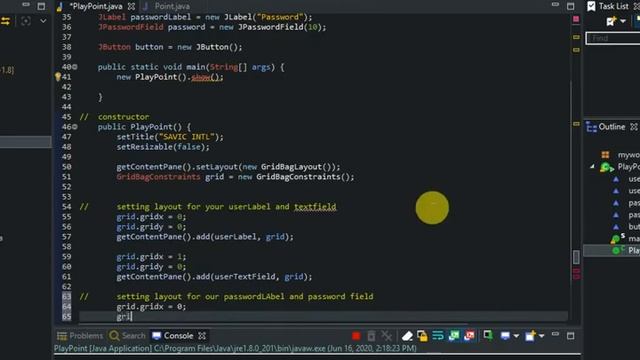Select the Console tab
Viewport: 640px width, 360px height.
click(x=173, y=336)
